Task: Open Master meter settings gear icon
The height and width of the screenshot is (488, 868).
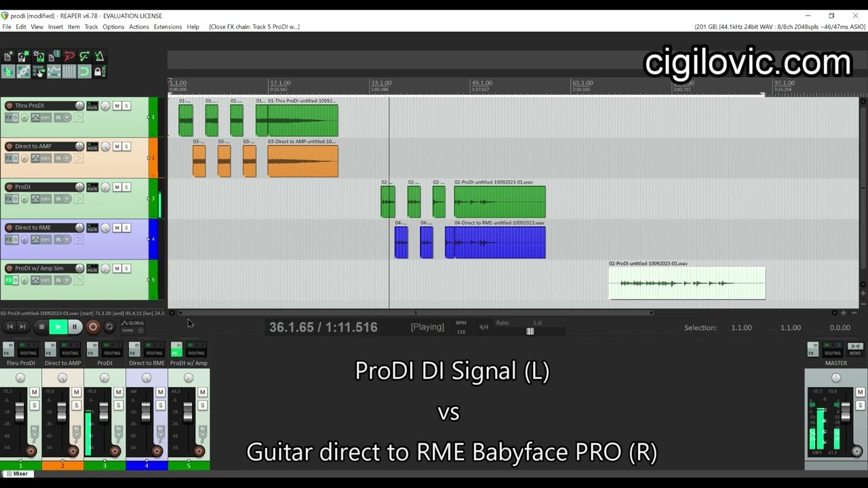Action: click(857, 451)
